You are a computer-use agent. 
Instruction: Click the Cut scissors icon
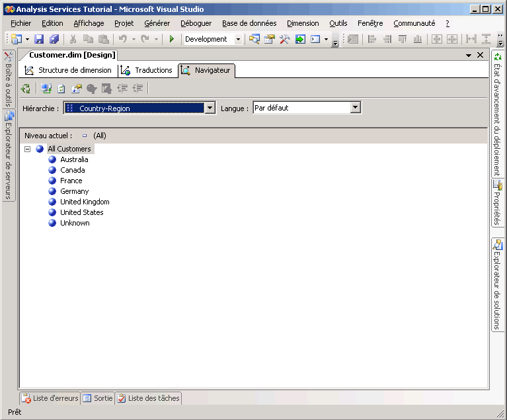[x=73, y=39]
